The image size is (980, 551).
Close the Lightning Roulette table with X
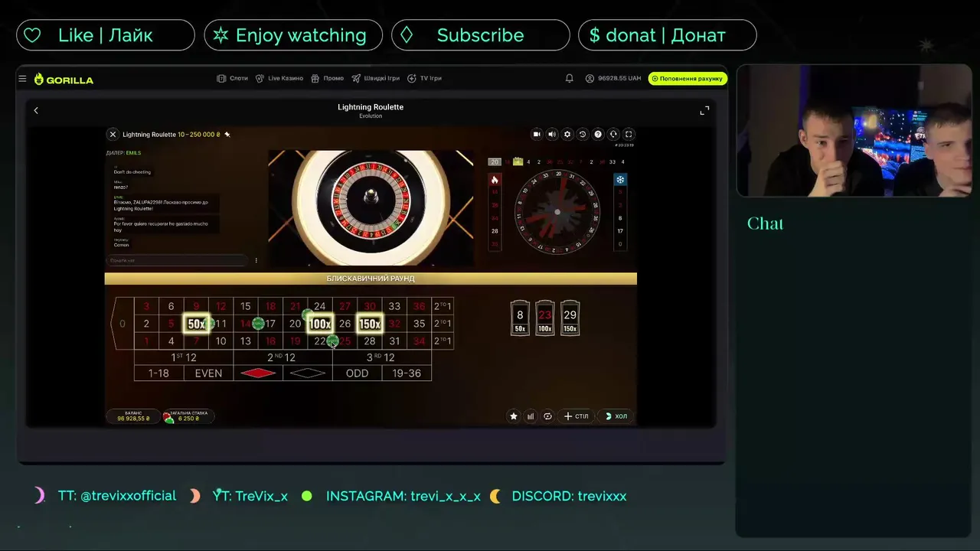pos(113,134)
